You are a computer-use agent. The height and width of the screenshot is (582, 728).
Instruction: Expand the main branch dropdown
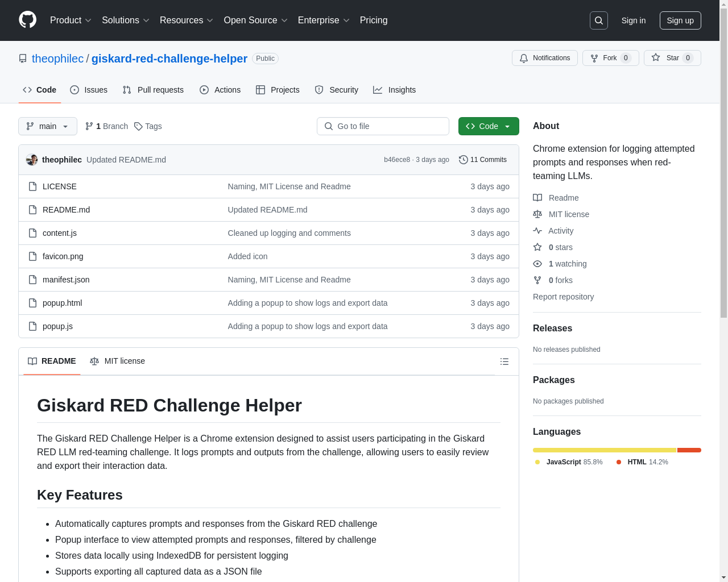(48, 126)
